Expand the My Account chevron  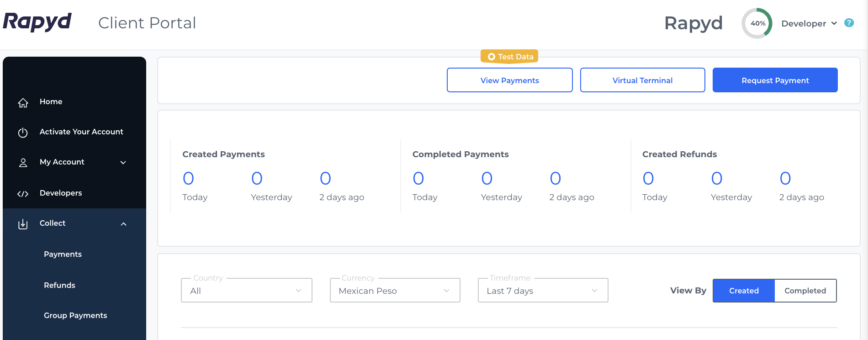pos(123,162)
